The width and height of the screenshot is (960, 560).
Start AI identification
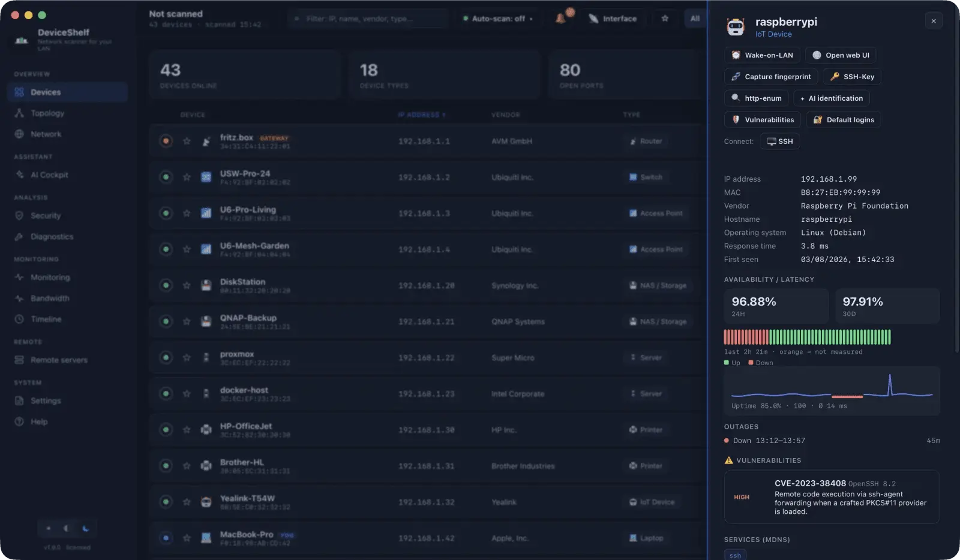tap(832, 98)
